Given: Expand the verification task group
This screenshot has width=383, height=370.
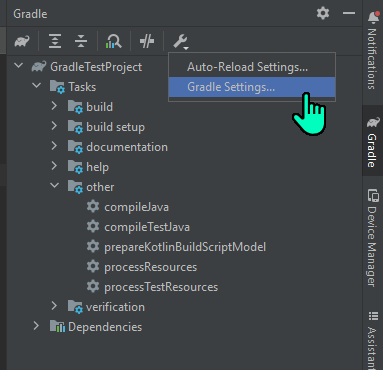Looking at the screenshot, I should (54, 306).
